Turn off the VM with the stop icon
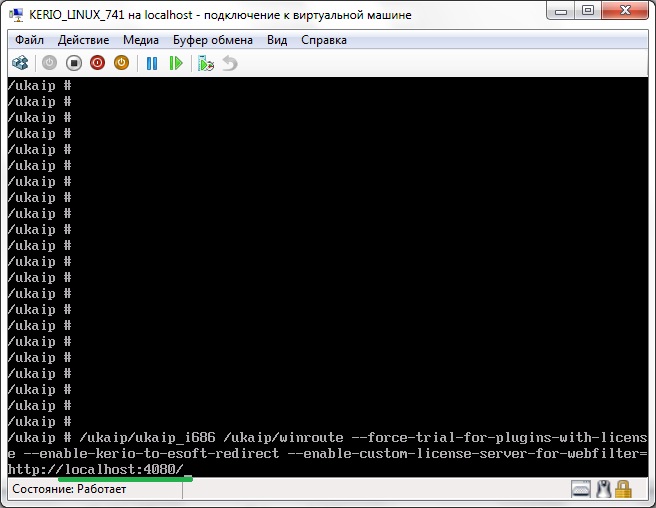Viewport: 656px width, 508px height. pos(73,63)
